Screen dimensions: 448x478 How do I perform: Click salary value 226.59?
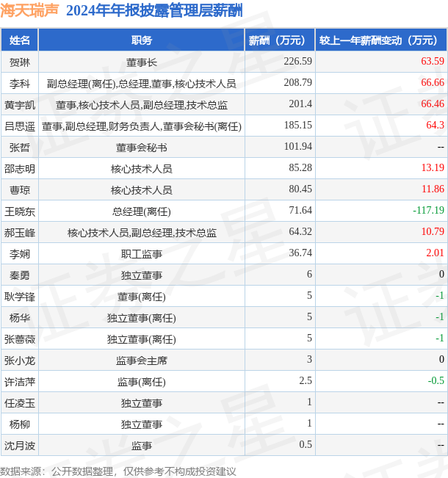297,61
